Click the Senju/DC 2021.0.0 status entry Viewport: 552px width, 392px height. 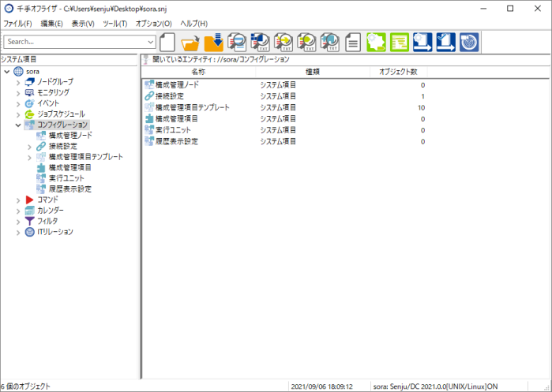coord(435,386)
